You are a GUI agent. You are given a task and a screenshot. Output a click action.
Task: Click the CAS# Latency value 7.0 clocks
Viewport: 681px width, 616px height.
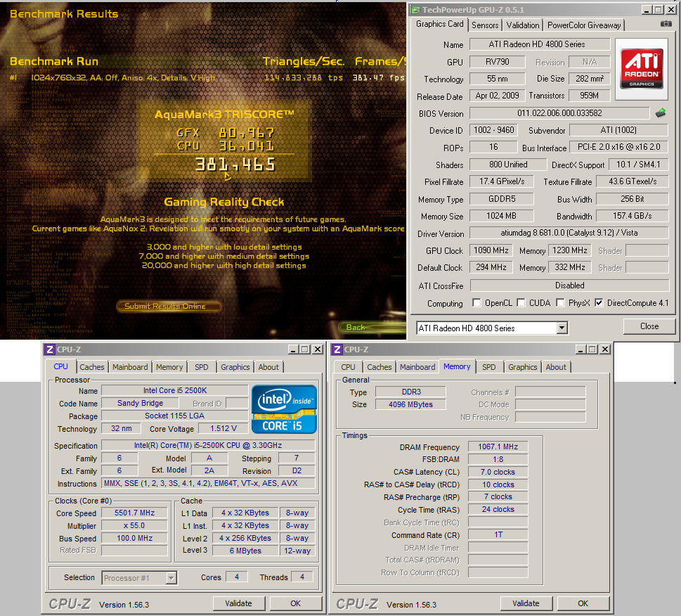tap(498, 472)
